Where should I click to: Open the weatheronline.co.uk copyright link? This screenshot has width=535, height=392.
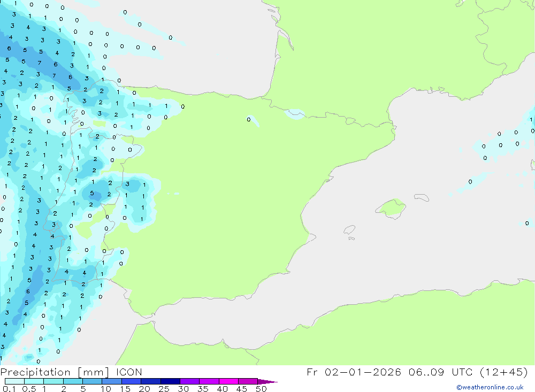pyautogui.click(x=490, y=387)
